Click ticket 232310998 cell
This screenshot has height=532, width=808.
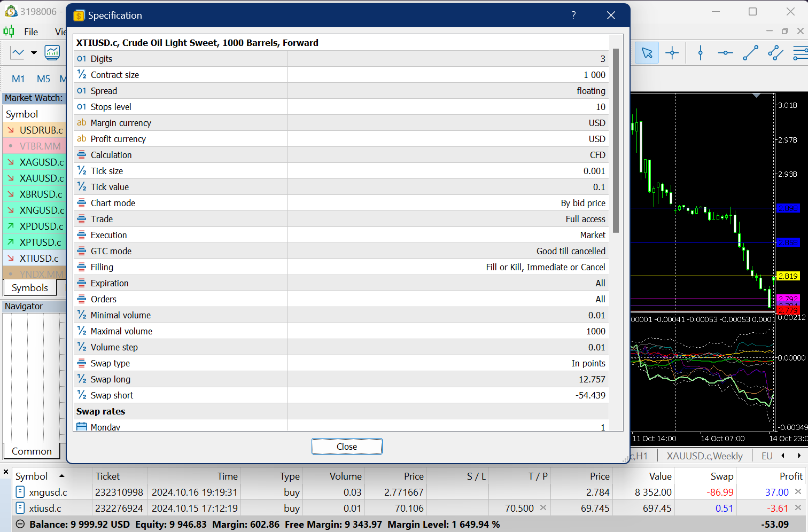[119, 492]
